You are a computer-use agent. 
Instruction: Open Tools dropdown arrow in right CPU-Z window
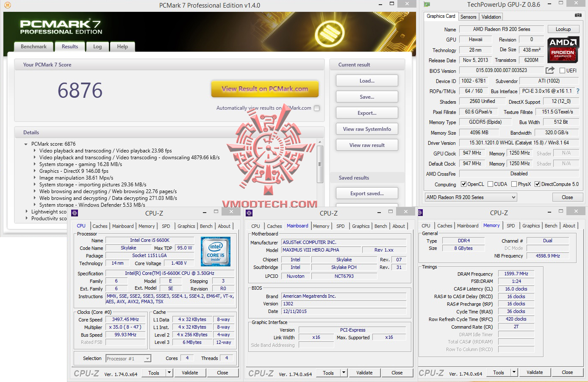(514, 372)
